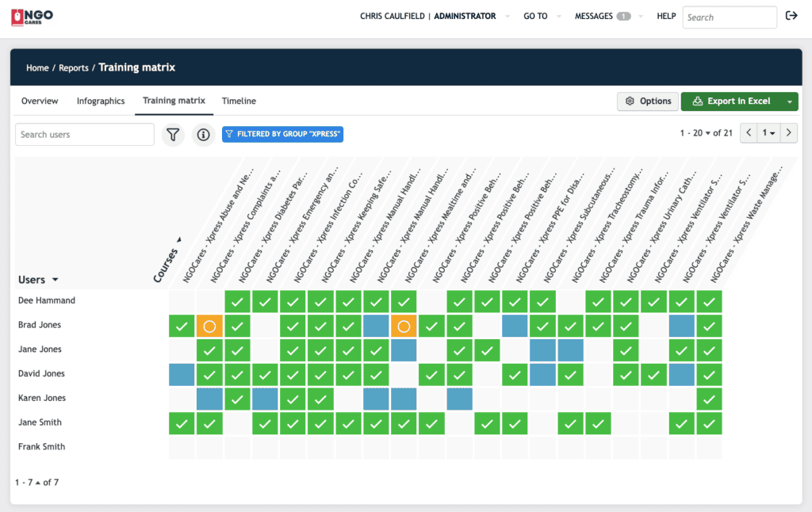Click the NGO Cares logo

[x=32, y=17]
